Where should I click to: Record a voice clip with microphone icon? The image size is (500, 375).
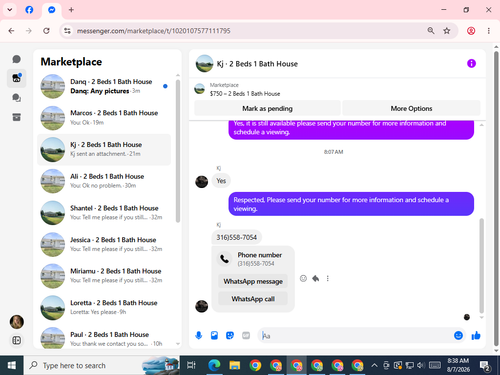[199, 335]
